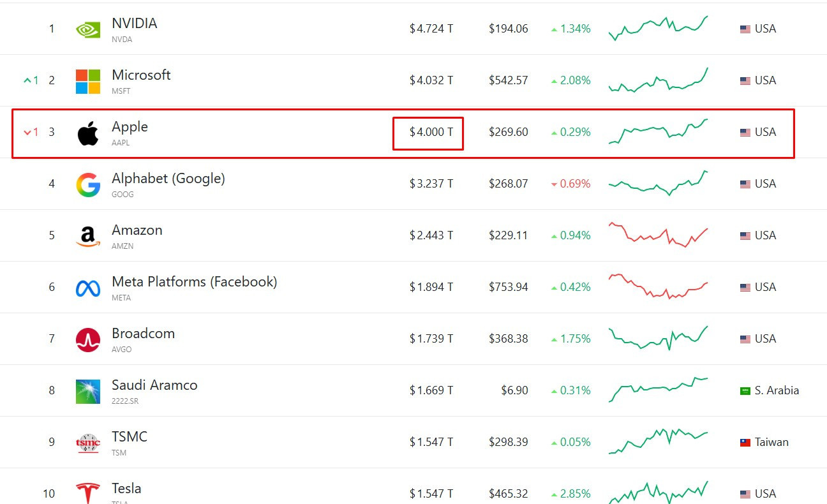
Task: Click Alphabet's red -0.69% change value
Action: pos(574,184)
